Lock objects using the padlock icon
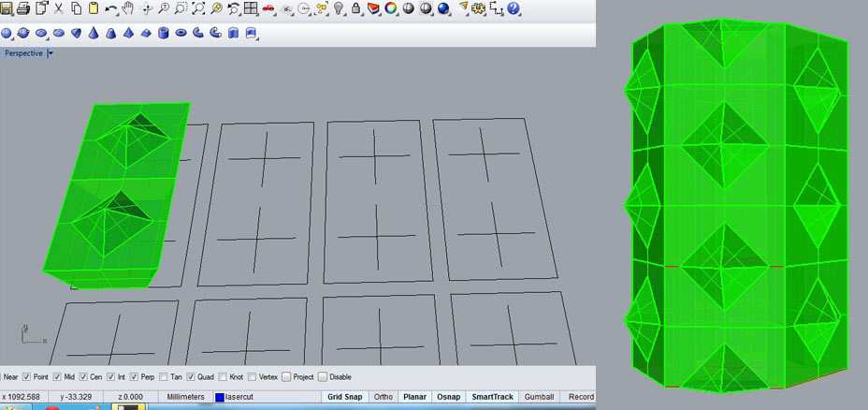Screen dimensions: 868x410 click(x=356, y=8)
